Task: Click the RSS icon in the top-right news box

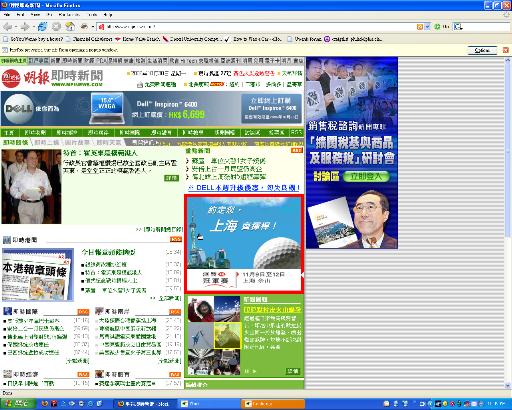Action: pyautogui.click(x=297, y=151)
